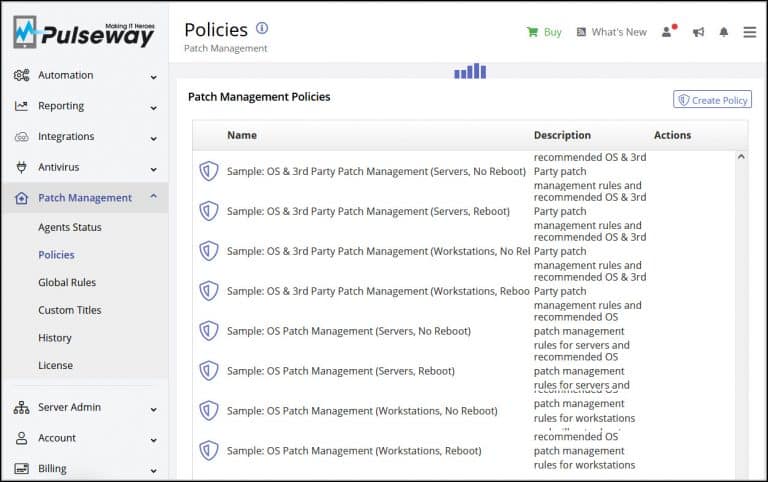Viewport: 768px width, 482px height.
Task: Expand the Billing chevron
Action: coord(153,471)
